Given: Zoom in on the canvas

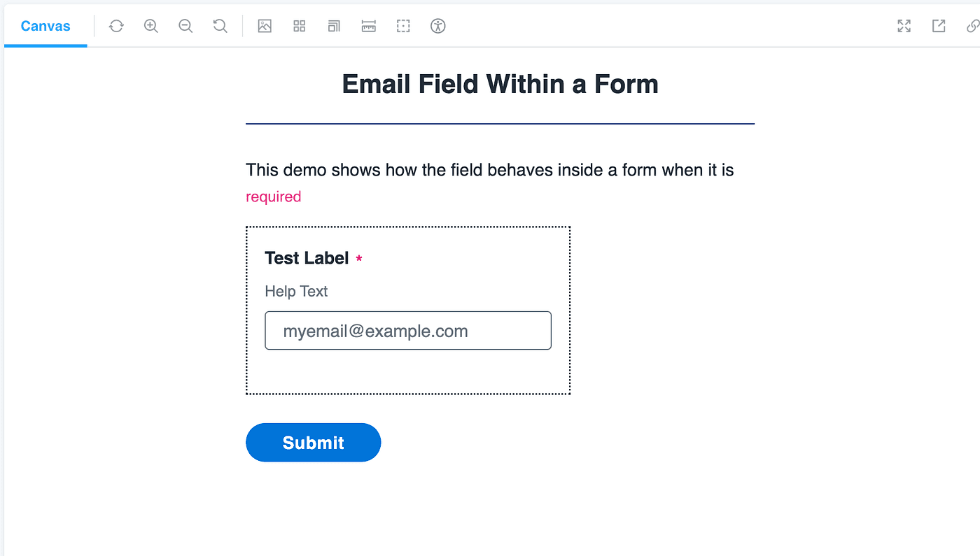Looking at the screenshot, I should coord(150,27).
